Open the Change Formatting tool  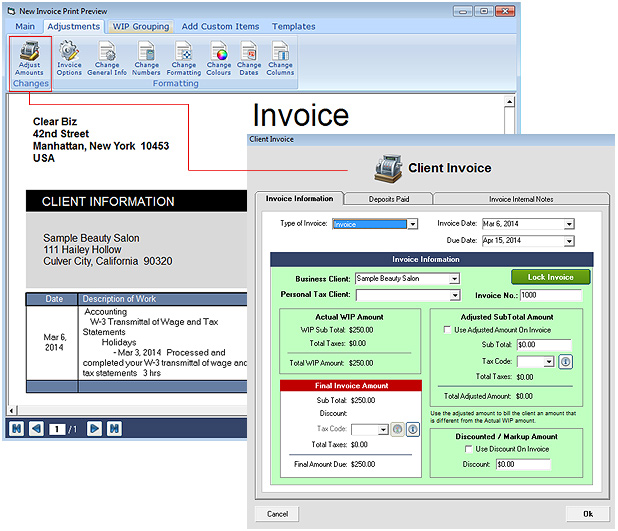pos(184,58)
